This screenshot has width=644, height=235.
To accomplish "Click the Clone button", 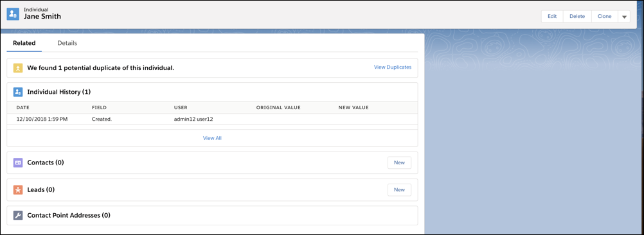I will pyautogui.click(x=605, y=17).
